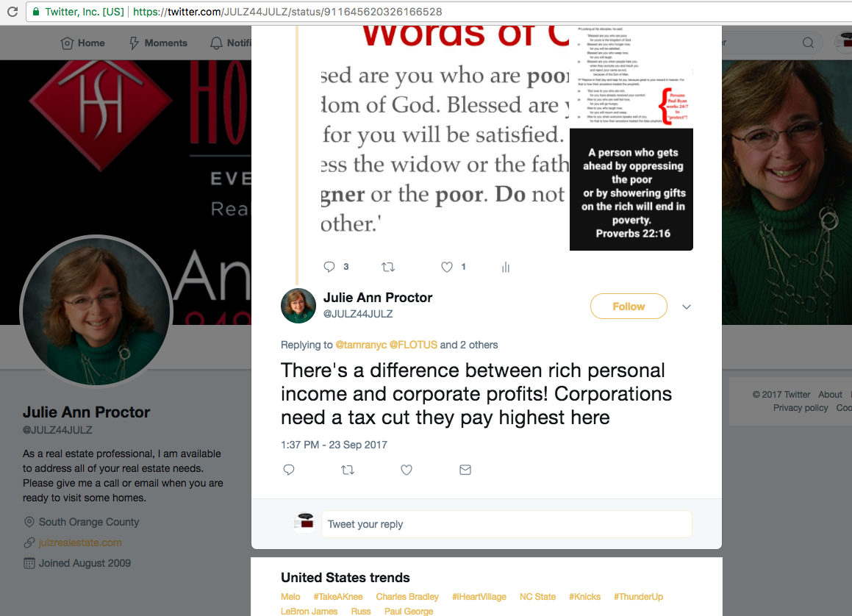This screenshot has width=852, height=616.
Task: Open the @tamranyc mention link
Action: pos(361,345)
